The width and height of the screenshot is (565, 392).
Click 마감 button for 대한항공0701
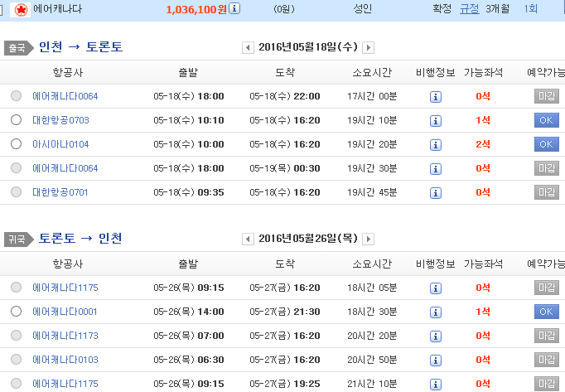[x=546, y=192]
